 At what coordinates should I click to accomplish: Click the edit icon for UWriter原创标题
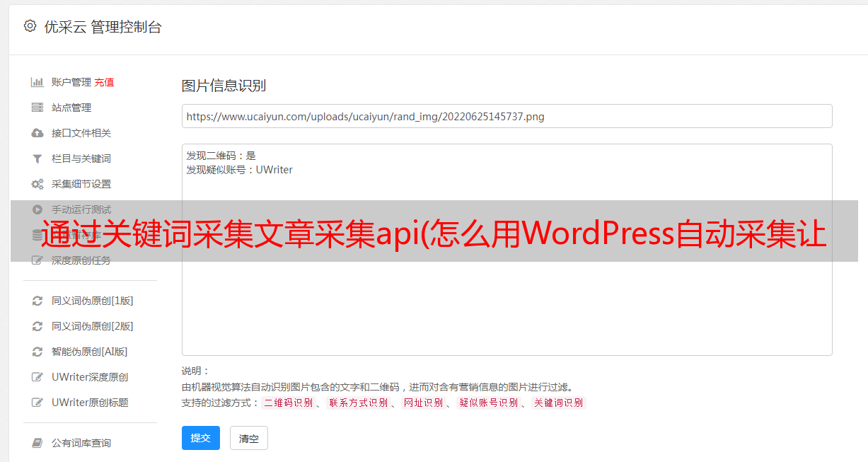(x=37, y=403)
